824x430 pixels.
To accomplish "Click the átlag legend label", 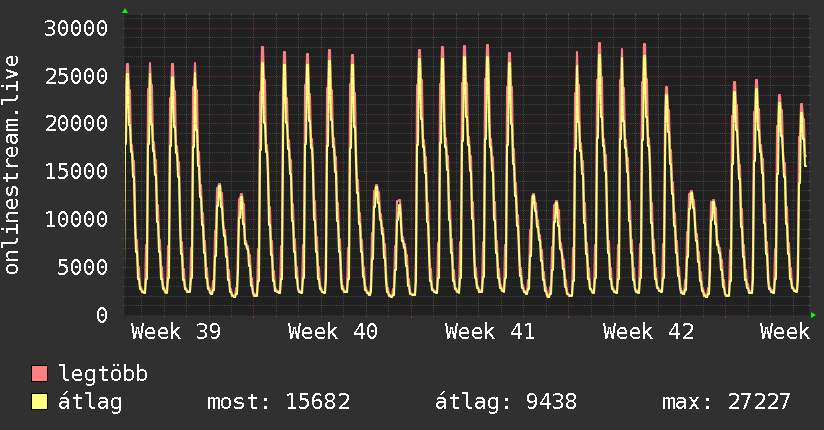I will [90, 403].
